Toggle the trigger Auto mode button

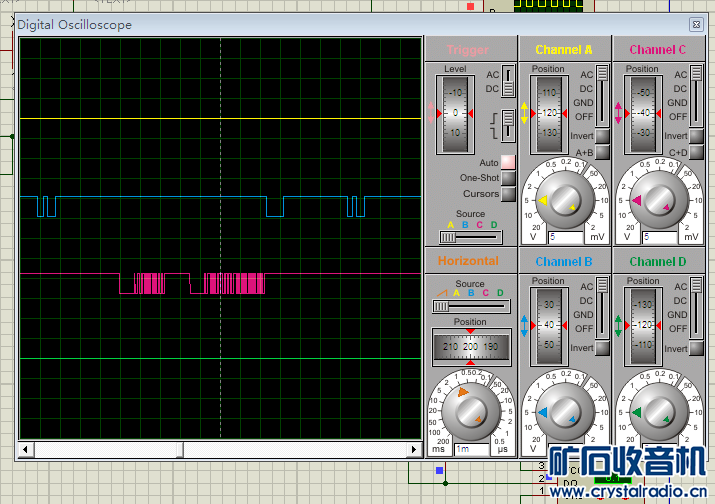[x=508, y=162]
